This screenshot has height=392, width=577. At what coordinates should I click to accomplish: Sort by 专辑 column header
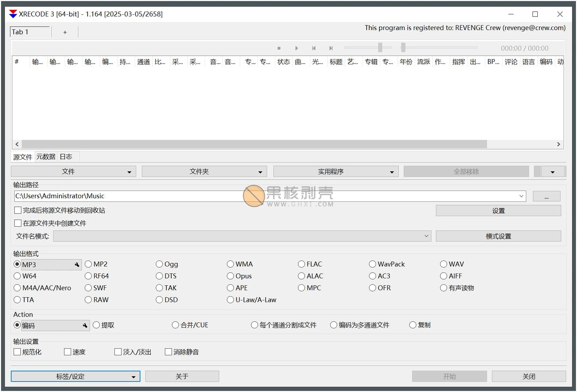371,62
